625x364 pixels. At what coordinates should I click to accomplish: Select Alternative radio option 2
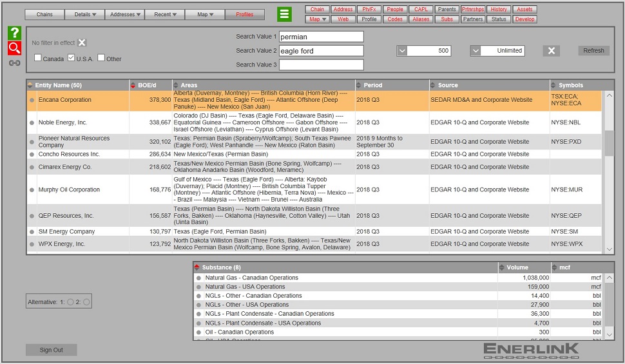click(86, 302)
